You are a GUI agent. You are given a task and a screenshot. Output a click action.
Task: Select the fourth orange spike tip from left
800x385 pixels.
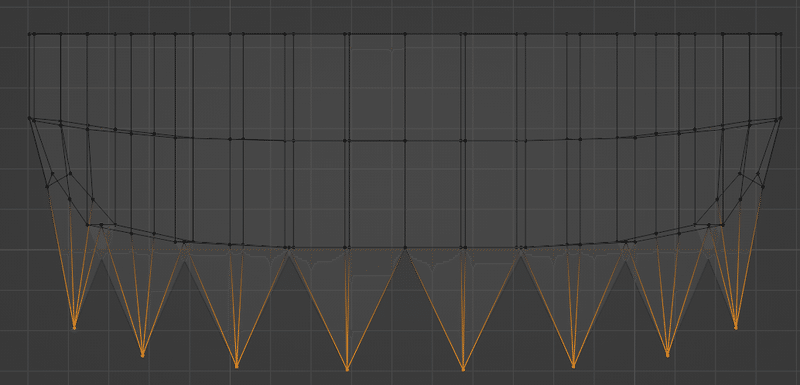tap(347, 369)
